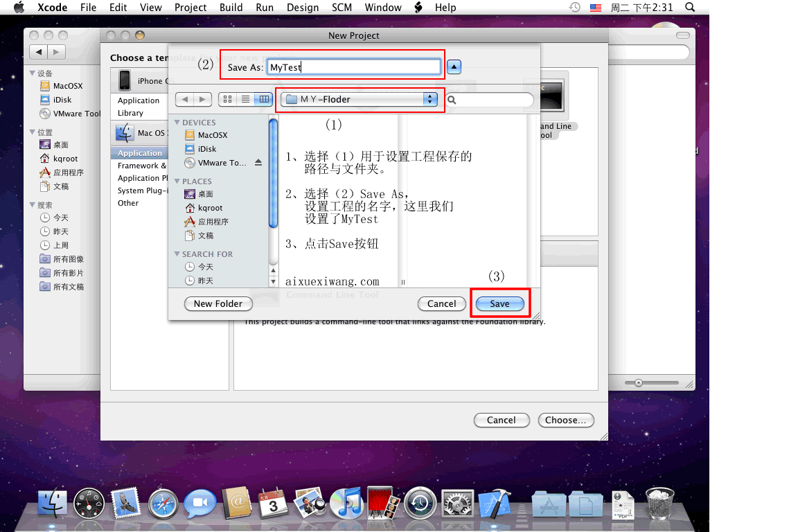
Task: Open iCal calendar icon in Dock
Action: pos(274,503)
